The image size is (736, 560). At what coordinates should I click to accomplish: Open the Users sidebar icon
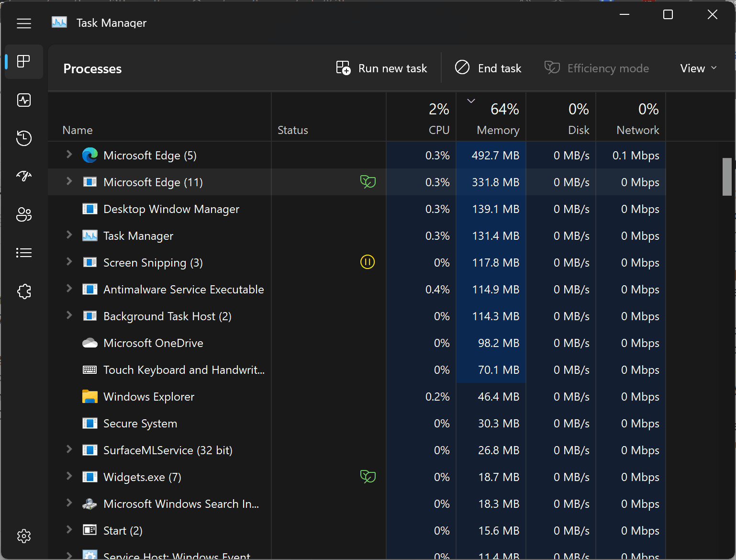24,214
